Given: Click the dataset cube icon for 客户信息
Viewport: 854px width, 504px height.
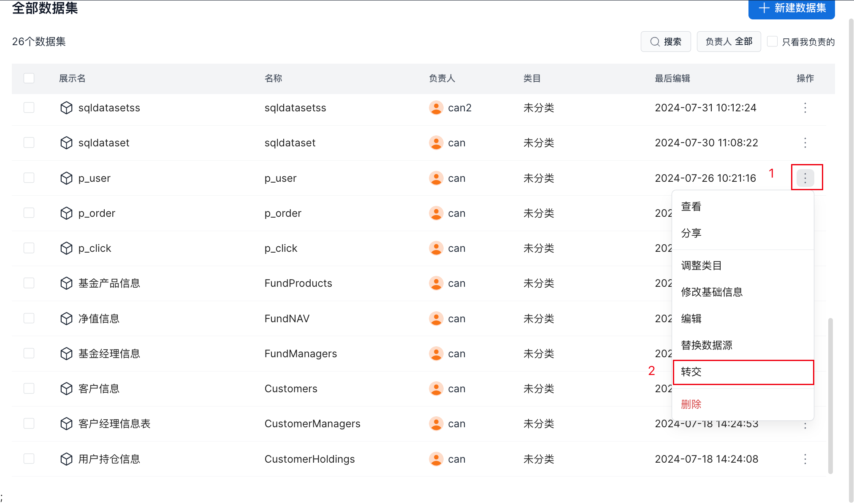Looking at the screenshot, I should click(x=66, y=388).
